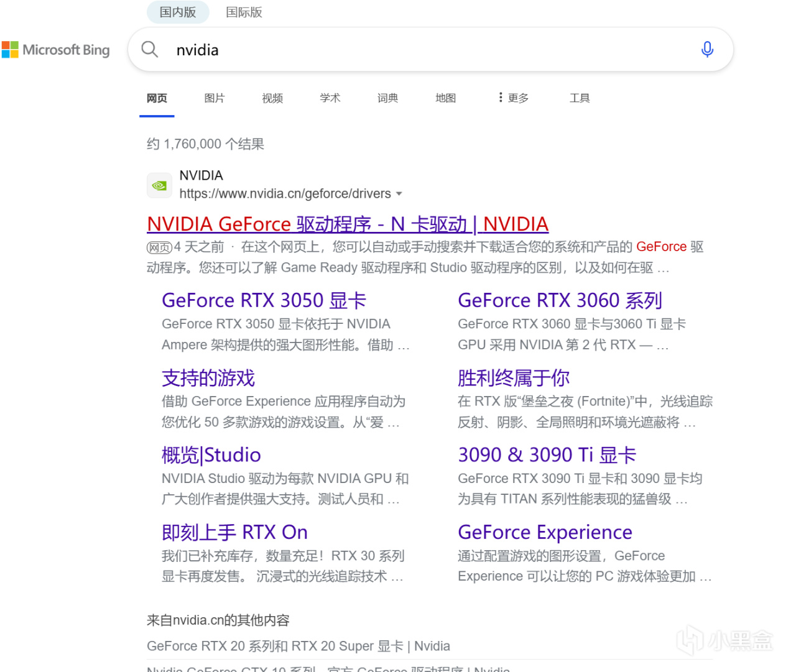Switch to 国际版 version
The width and height of the screenshot is (796, 672).
244,12
